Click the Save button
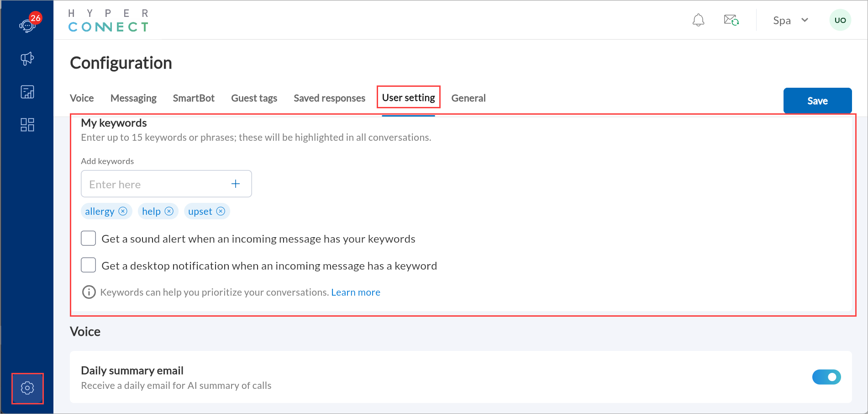Viewport: 868px width, 414px height. point(818,101)
